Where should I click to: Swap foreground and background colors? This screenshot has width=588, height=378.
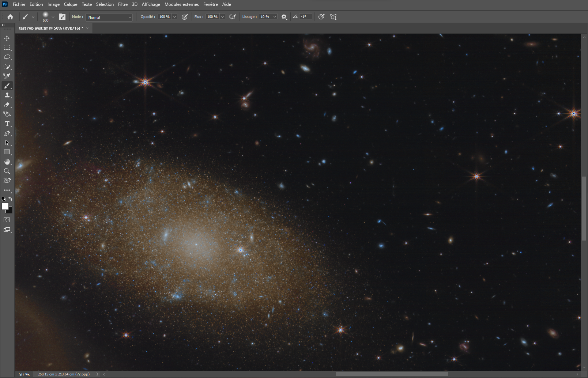pos(10,199)
